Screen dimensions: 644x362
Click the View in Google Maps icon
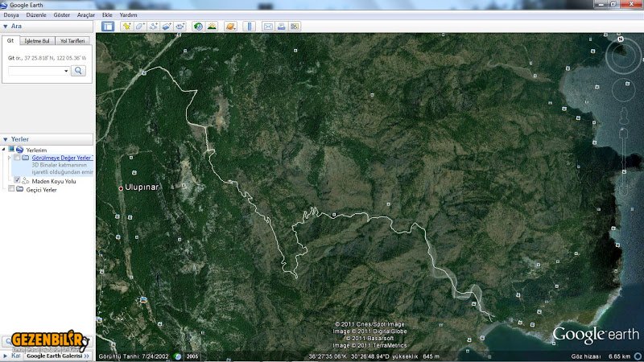pyautogui.click(x=295, y=27)
